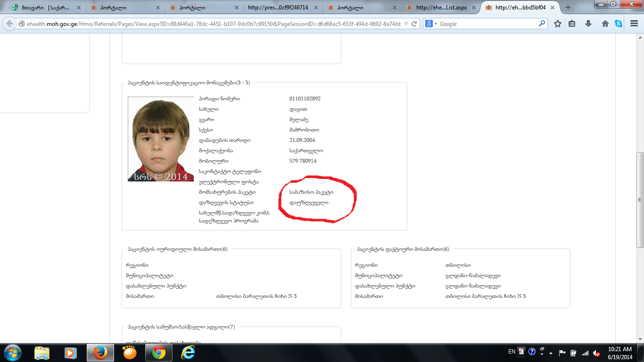Switch to the http://pres...0cf9f246714 tab

pyautogui.click(x=278, y=8)
